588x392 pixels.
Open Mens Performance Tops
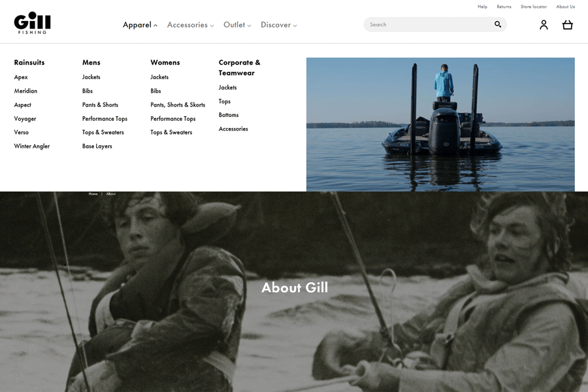pos(105,118)
